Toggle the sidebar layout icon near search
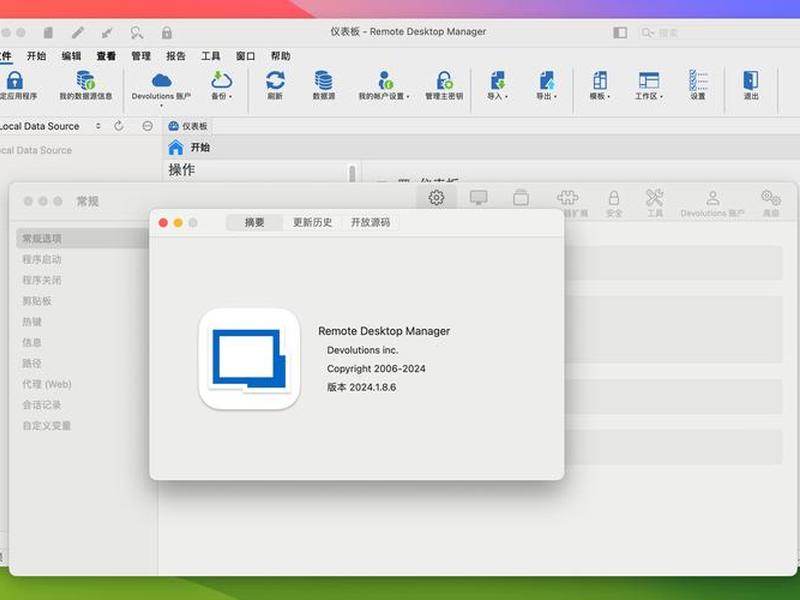 tap(620, 33)
